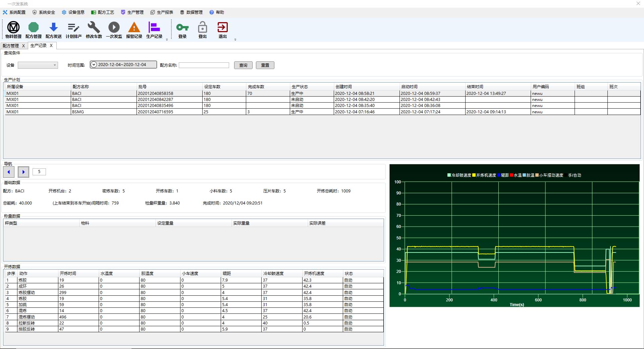Sort by 创建时间 column header
The image size is (644, 349).
pos(367,87)
